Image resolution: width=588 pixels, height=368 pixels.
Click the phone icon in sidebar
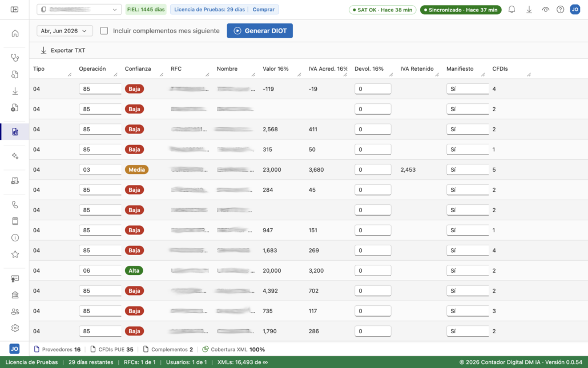pyautogui.click(x=15, y=205)
